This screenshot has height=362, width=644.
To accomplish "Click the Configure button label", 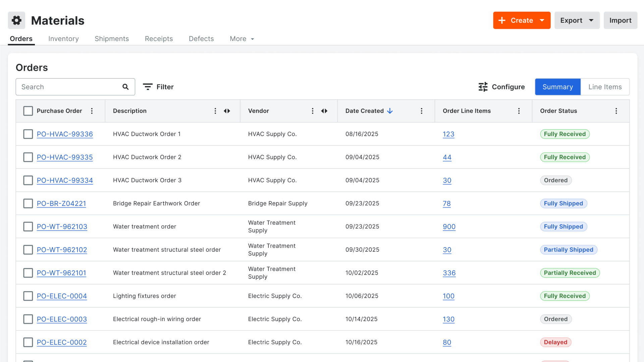I will (508, 87).
